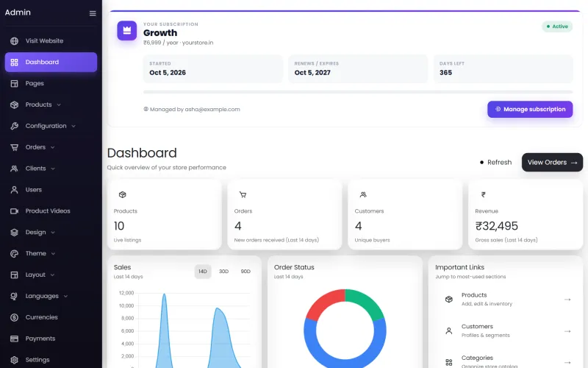
Task: Click the 'New orders received (Last 14 days)' caption
Action: pyautogui.click(x=276, y=241)
